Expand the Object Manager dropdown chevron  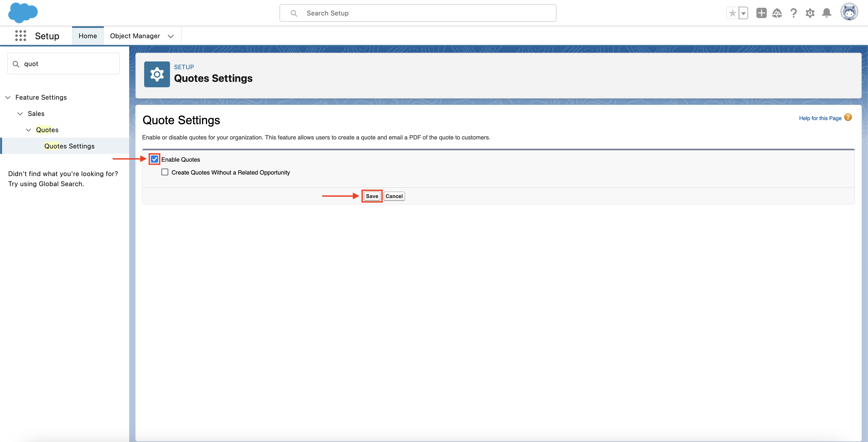coord(171,36)
